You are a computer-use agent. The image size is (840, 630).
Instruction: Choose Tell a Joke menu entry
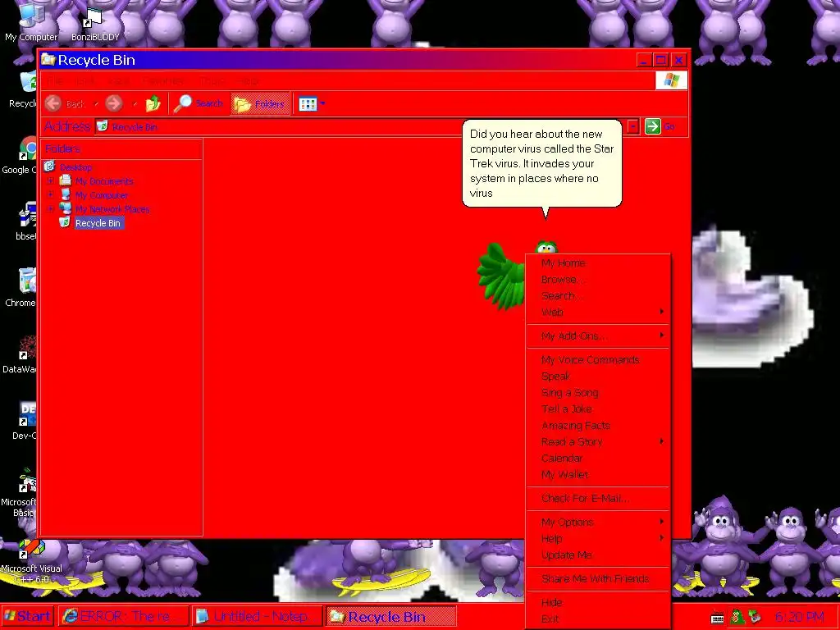(x=598, y=409)
